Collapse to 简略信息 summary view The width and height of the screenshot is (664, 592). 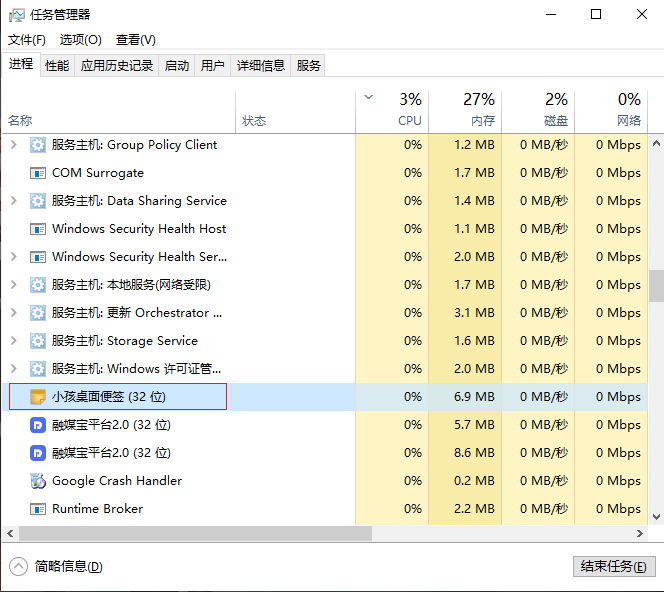(58, 566)
